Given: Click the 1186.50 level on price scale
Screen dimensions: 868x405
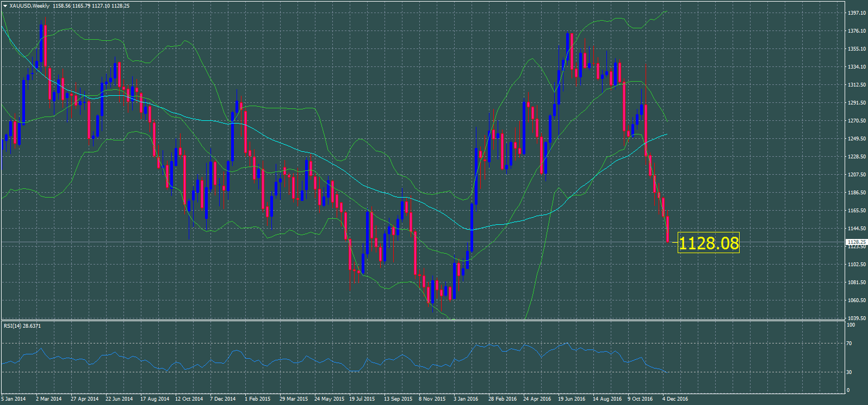Looking at the screenshot, I should coord(857,193).
